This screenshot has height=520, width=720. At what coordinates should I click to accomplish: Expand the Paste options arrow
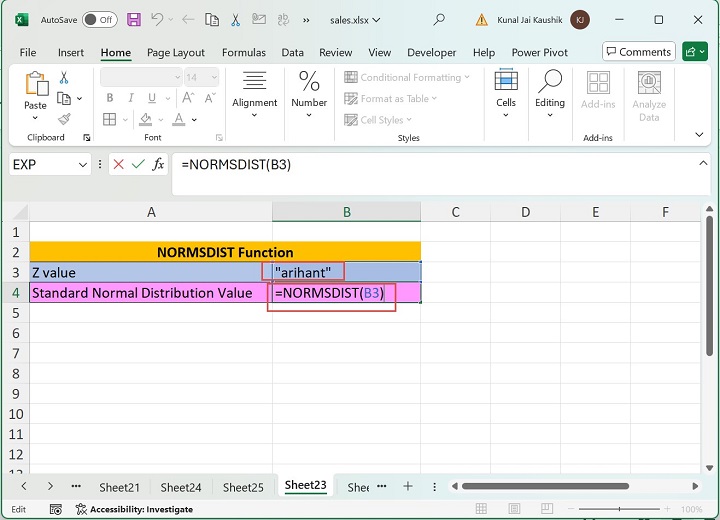tap(35, 118)
